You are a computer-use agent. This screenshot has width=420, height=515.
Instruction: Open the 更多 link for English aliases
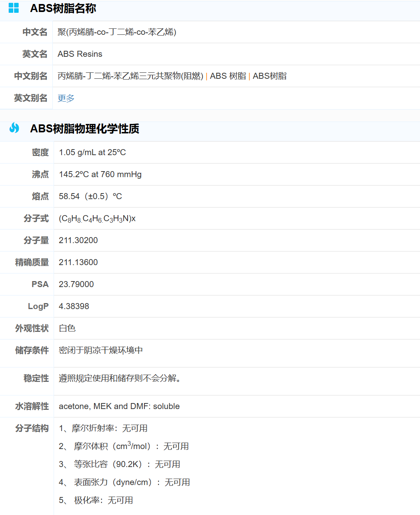click(66, 98)
